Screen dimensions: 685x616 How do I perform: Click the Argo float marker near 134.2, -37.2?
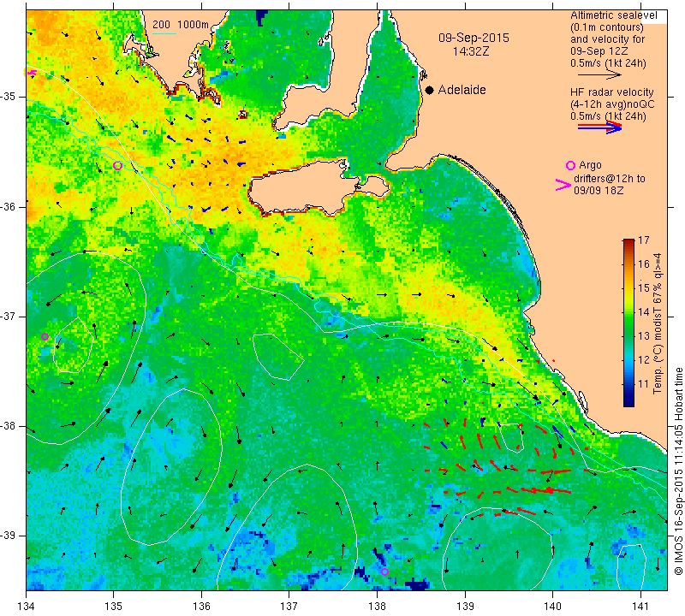(x=45, y=336)
